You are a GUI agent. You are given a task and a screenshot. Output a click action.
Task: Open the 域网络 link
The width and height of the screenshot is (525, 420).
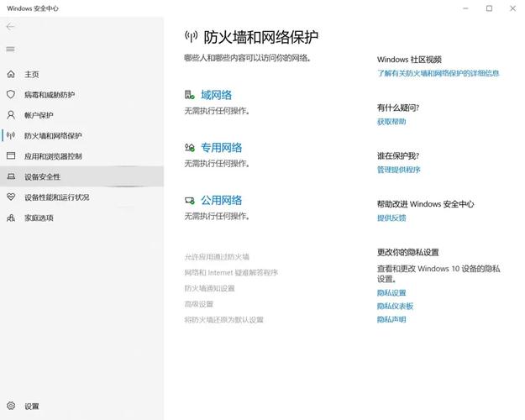click(x=216, y=95)
